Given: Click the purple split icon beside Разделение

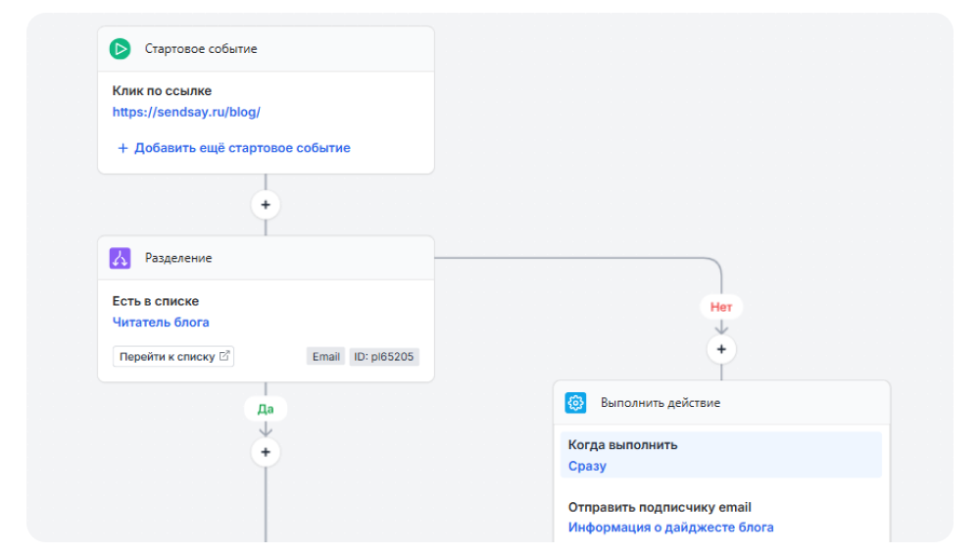Looking at the screenshot, I should click(x=120, y=258).
